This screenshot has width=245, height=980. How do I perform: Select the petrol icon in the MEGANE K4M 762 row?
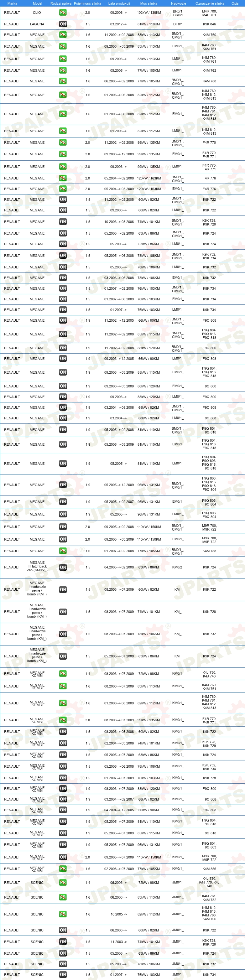click(63, 70)
